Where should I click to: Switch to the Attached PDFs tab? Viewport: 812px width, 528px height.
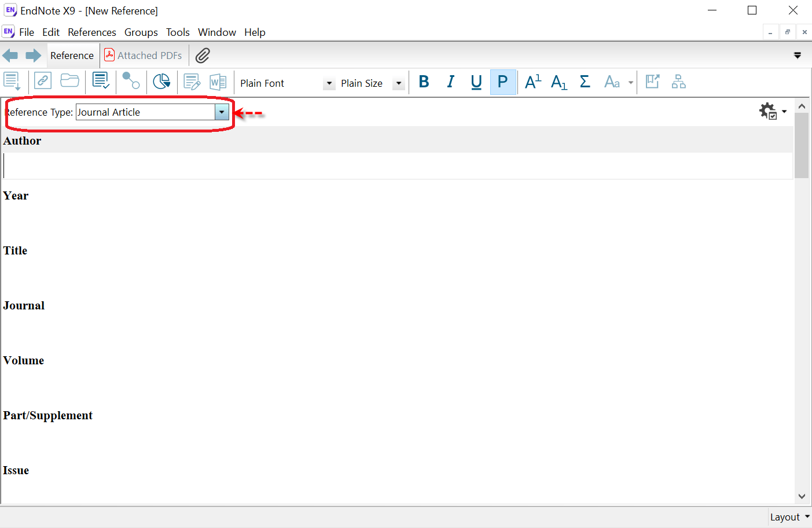click(x=144, y=56)
